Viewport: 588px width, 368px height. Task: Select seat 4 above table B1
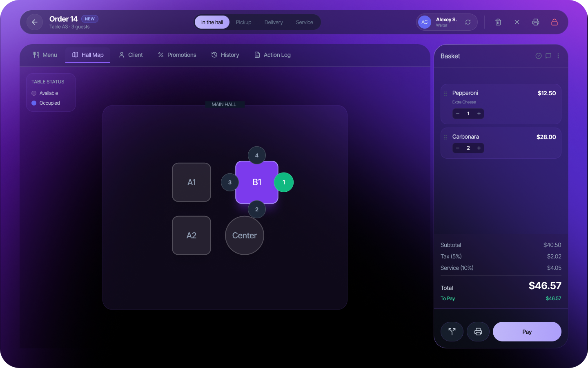(257, 155)
